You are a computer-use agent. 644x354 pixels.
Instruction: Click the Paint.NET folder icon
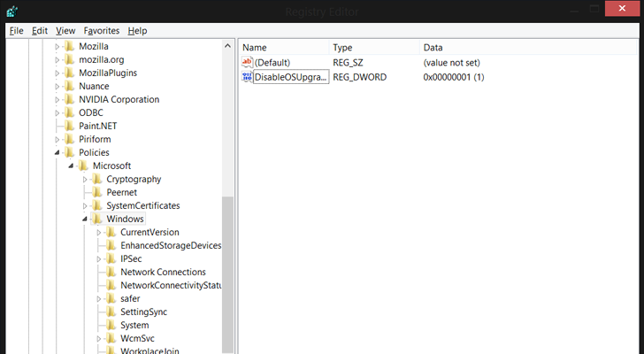coord(69,126)
